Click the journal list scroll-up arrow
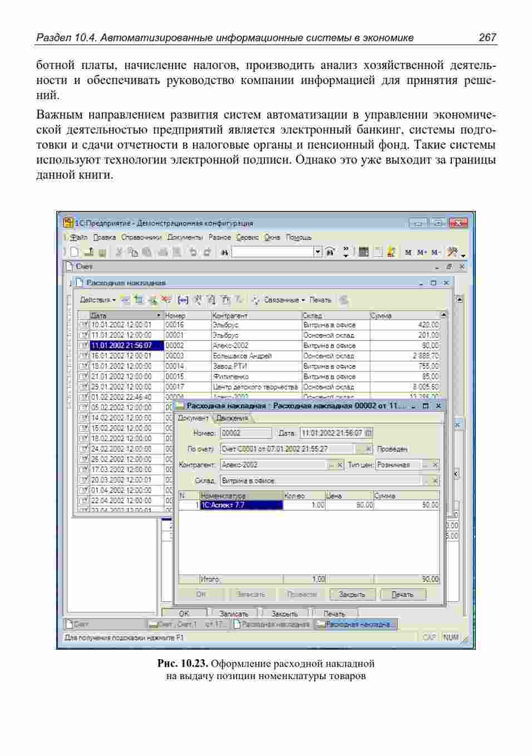Viewport: 532px width, 756px height. [444, 316]
